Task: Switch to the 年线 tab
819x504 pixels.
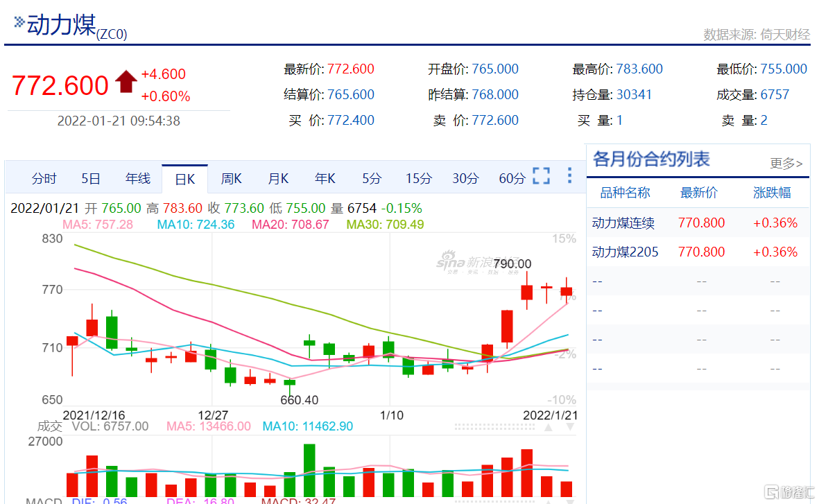Action: point(138,179)
